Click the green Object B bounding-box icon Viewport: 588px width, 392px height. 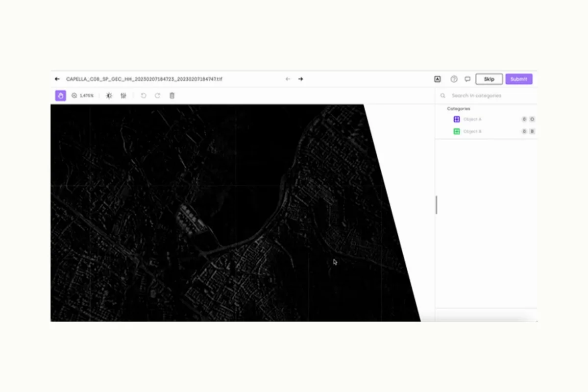point(457,131)
